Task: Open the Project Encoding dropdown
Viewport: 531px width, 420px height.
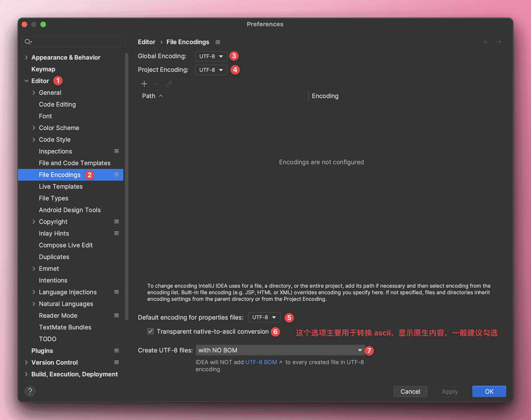Action: coord(211,70)
